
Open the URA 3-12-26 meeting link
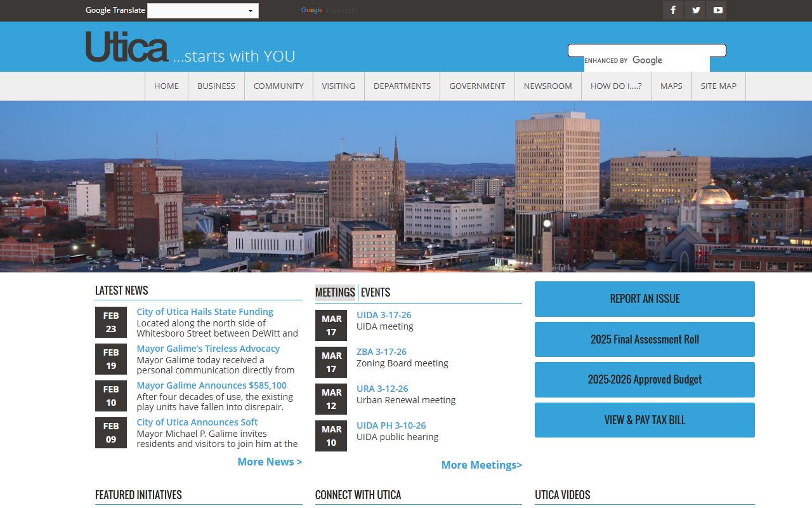383,389
